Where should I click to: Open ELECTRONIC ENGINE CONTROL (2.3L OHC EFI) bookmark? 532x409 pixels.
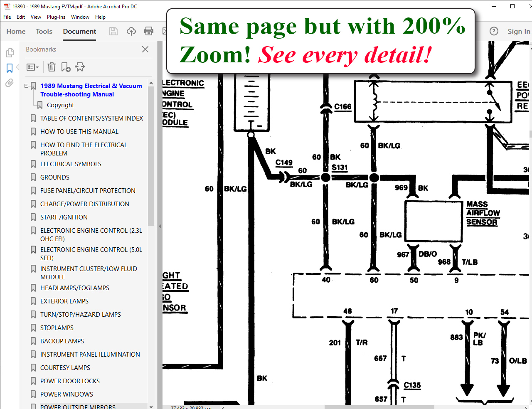(91, 234)
